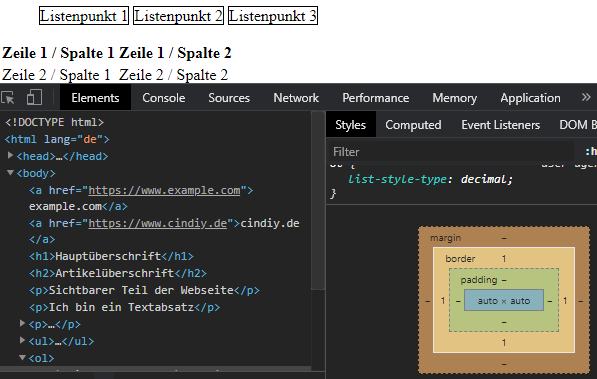597x379 pixels.
Task: Switch to the Network tab
Action: click(296, 98)
